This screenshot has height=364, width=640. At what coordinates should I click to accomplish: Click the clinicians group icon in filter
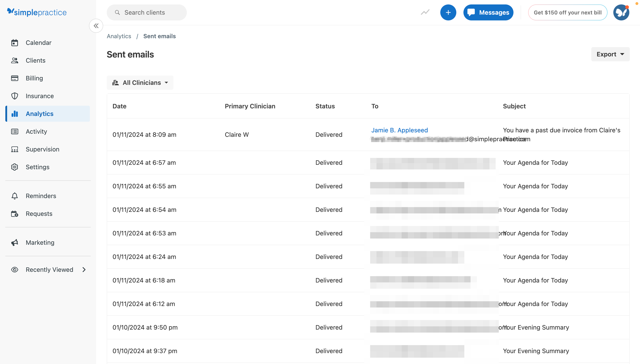tap(115, 83)
